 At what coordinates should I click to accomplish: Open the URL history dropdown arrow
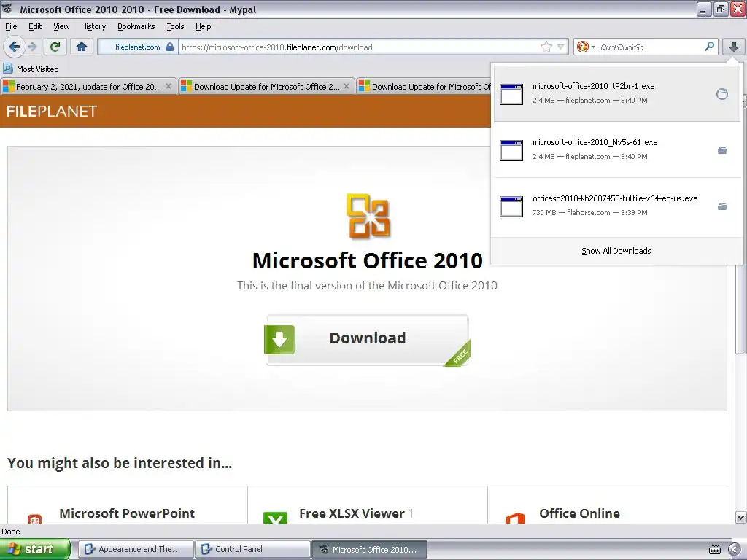click(561, 47)
